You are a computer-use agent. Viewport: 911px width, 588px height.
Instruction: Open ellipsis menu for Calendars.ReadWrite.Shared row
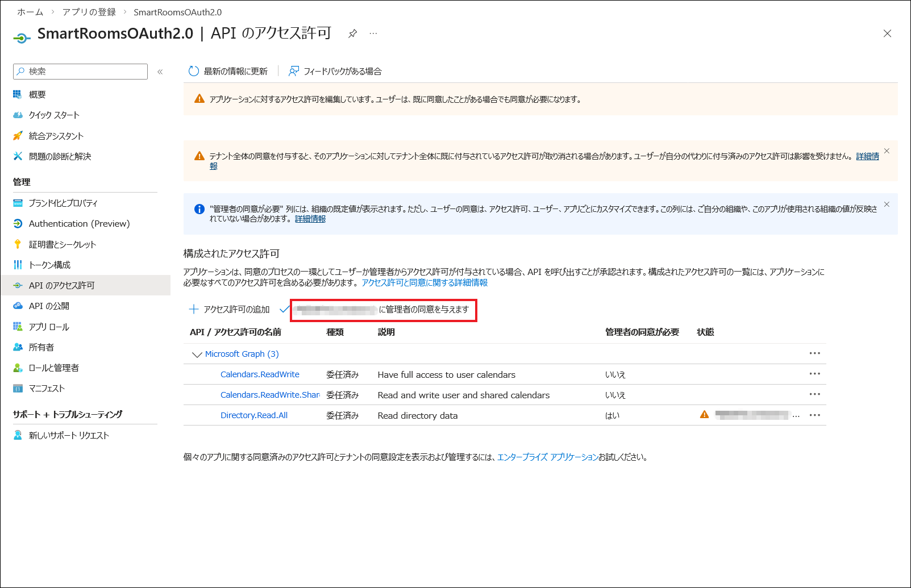point(814,394)
